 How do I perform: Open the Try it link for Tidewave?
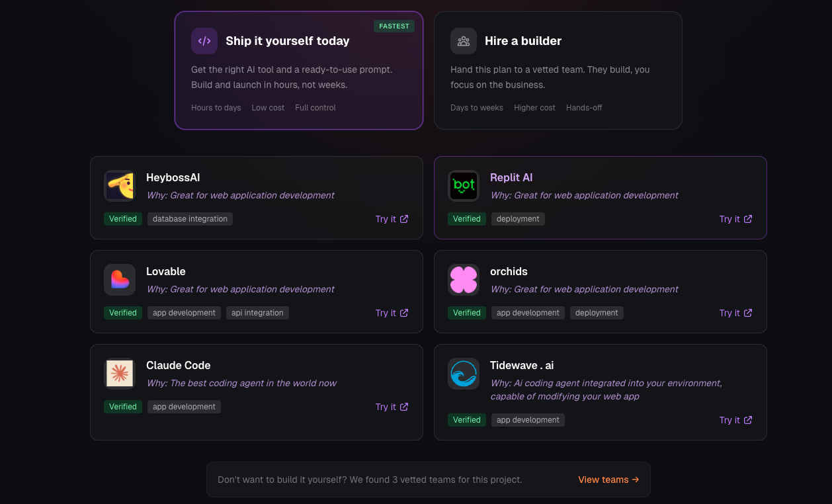[735, 420]
